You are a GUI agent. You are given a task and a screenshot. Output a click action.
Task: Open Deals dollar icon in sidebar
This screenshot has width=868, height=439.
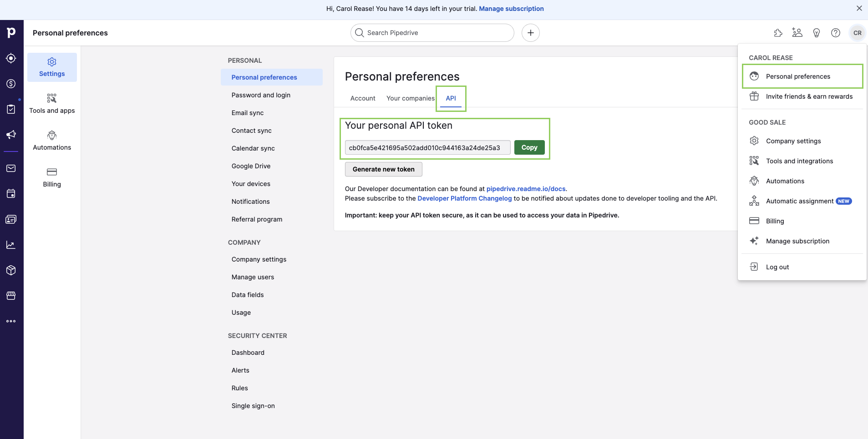click(11, 84)
